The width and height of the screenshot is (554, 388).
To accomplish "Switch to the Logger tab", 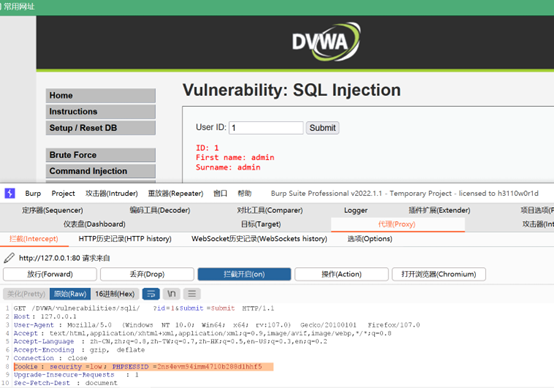I will point(356,211).
